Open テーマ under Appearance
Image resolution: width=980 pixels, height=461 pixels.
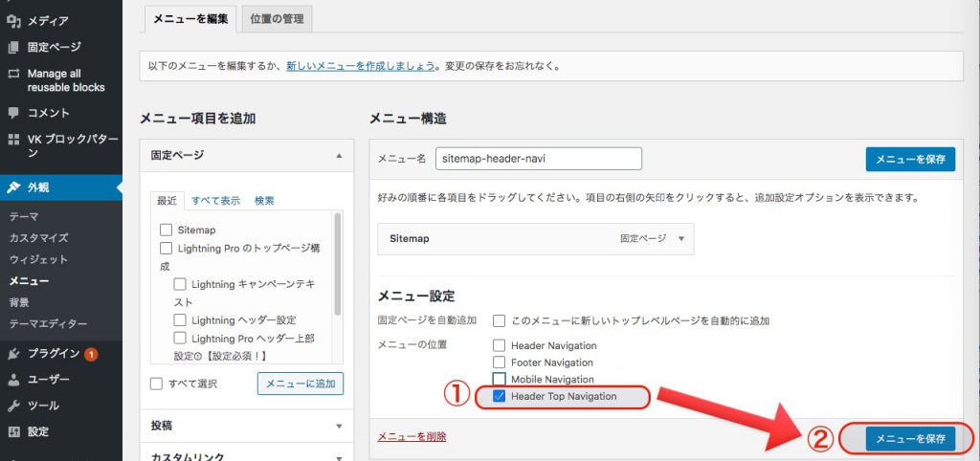pos(24,217)
